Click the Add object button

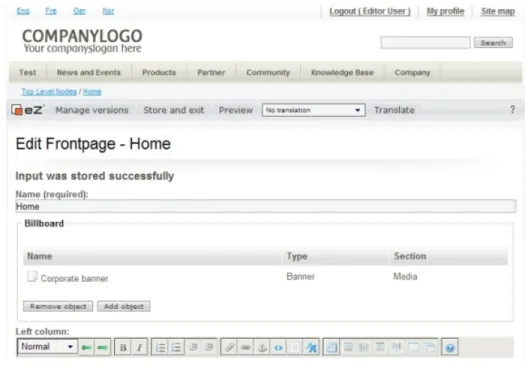(124, 306)
